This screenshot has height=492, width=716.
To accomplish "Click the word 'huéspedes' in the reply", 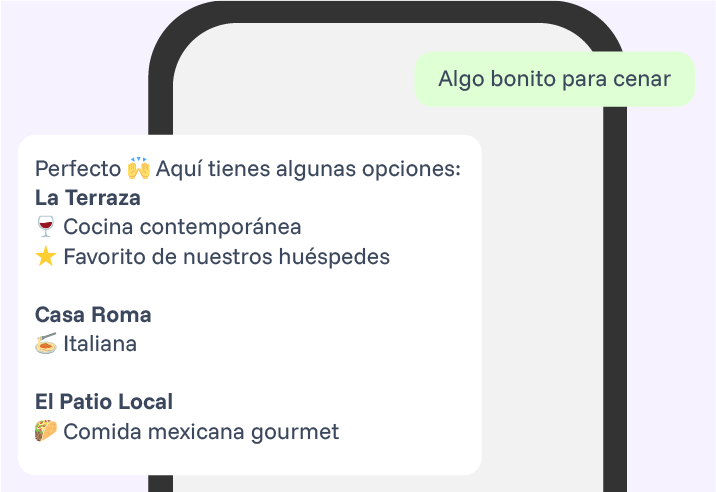I will (338, 257).
